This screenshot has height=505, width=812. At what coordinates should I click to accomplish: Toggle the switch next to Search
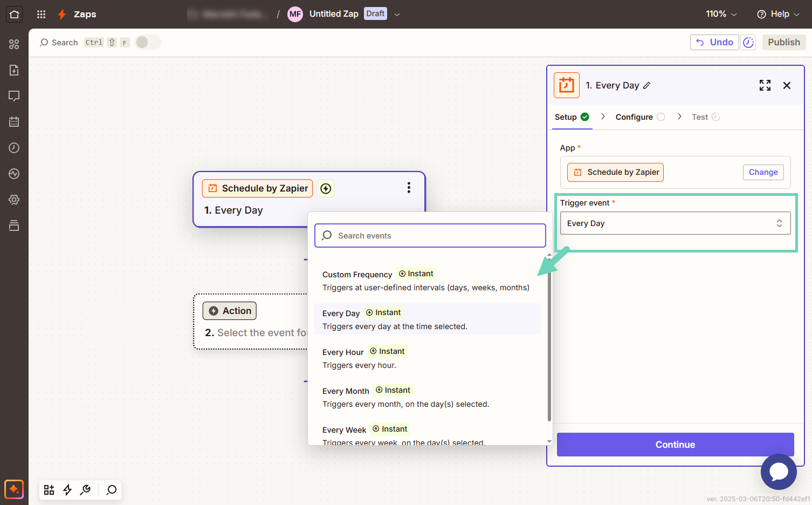tap(148, 42)
